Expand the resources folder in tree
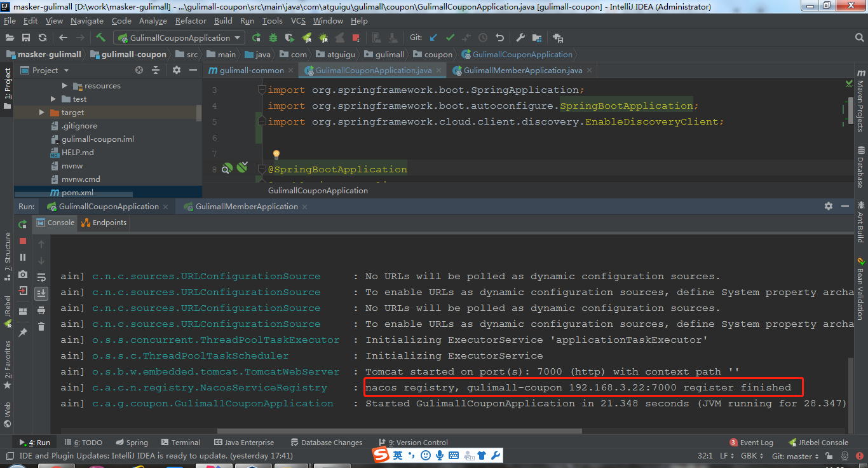 pos(65,85)
